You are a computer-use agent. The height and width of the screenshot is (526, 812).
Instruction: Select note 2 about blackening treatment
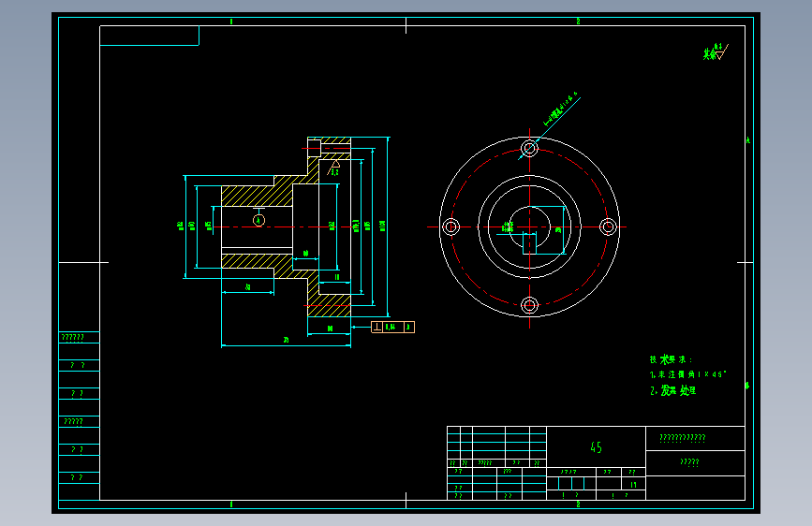[672, 390]
